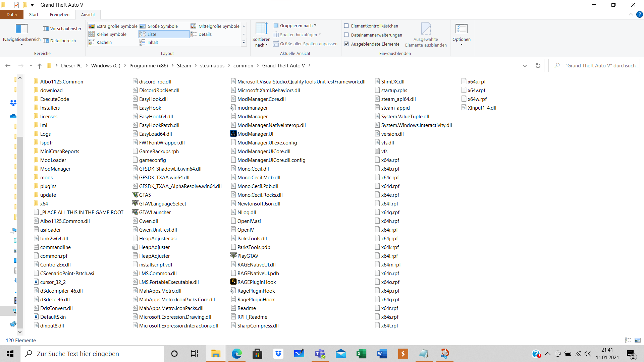This screenshot has height=362, width=644.
Task: Enable the Elementkontrollkästchen checkbox
Action: [x=346, y=26]
